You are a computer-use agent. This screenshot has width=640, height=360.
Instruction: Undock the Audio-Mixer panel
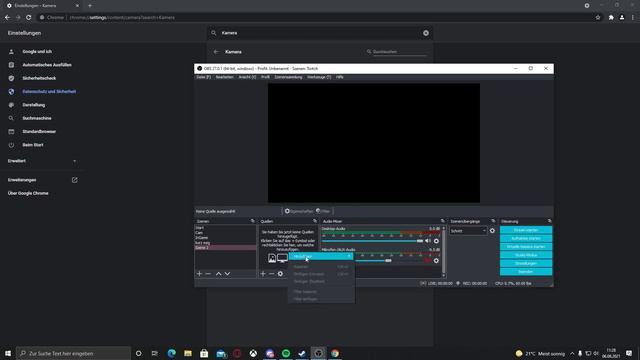442,221
